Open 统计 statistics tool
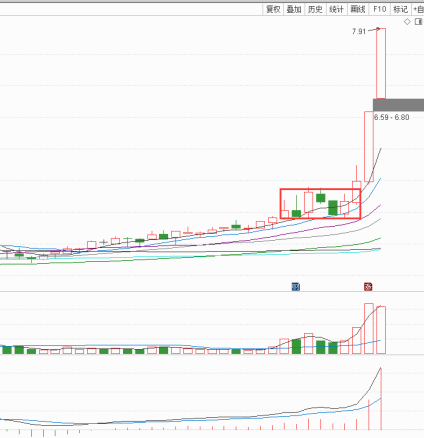 336,9
